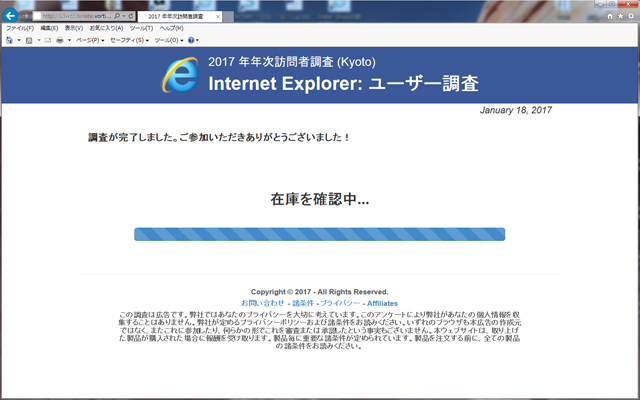Click the '在庫を確認中...' status text
Viewport: 640px width, 400px height.
pyautogui.click(x=320, y=200)
